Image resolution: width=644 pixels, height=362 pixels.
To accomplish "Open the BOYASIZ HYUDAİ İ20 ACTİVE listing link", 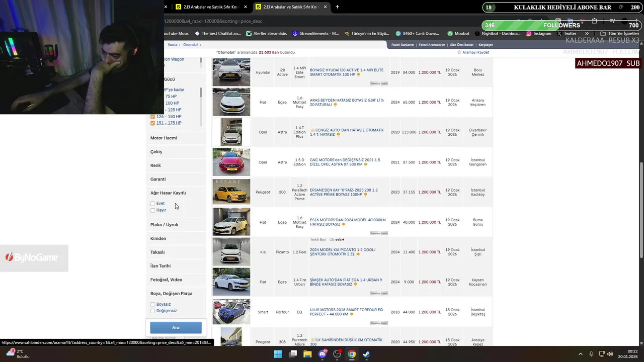I will pos(347,72).
